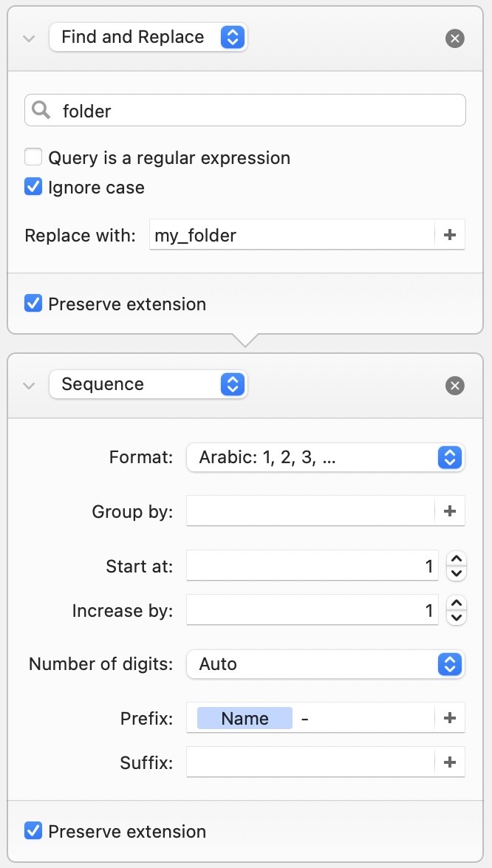
Task: Uncheck Preserve extension in Find and Replace
Action: coord(33,304)
